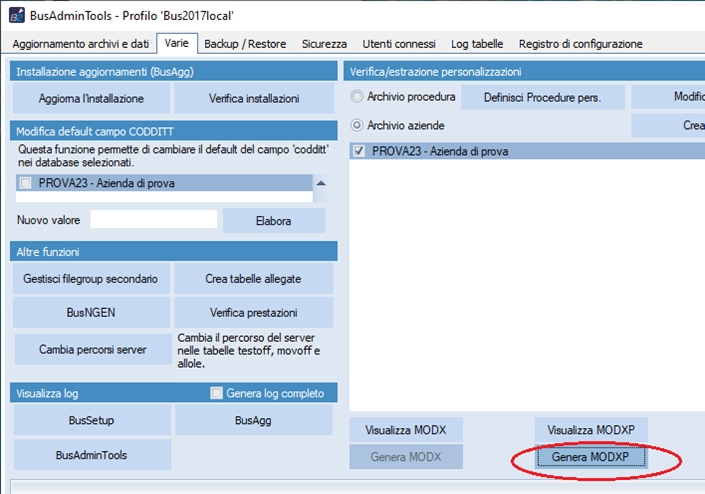Open the Sicurezza tab
Viewport: 705px width, 494px height.
(324, 44)
